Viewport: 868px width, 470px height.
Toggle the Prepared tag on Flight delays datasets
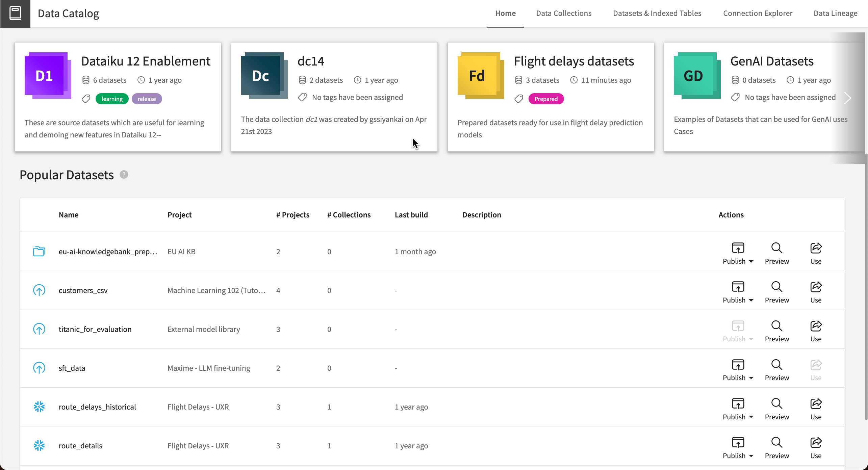click(545, 98)
